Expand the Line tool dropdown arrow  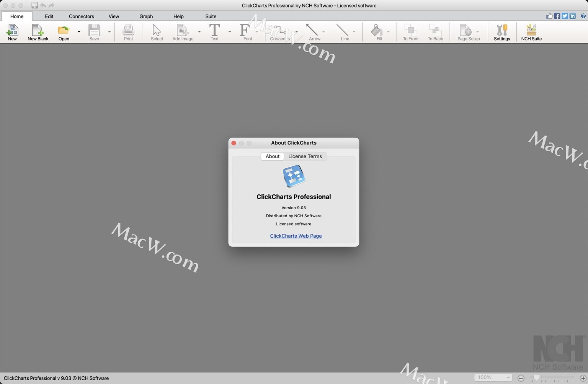(354, 31)
